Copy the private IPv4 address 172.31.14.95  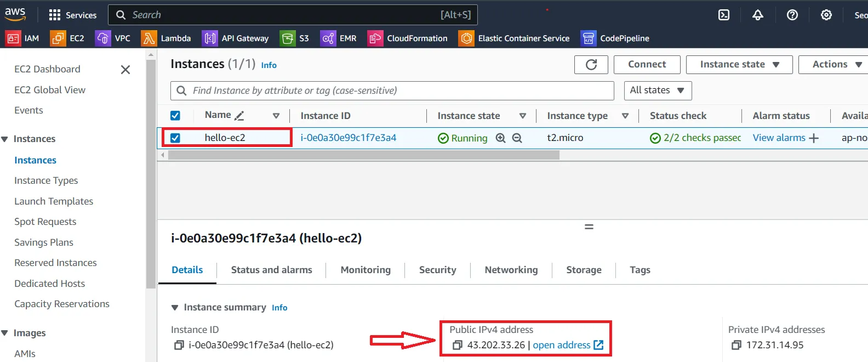click(x=736, y=345)
